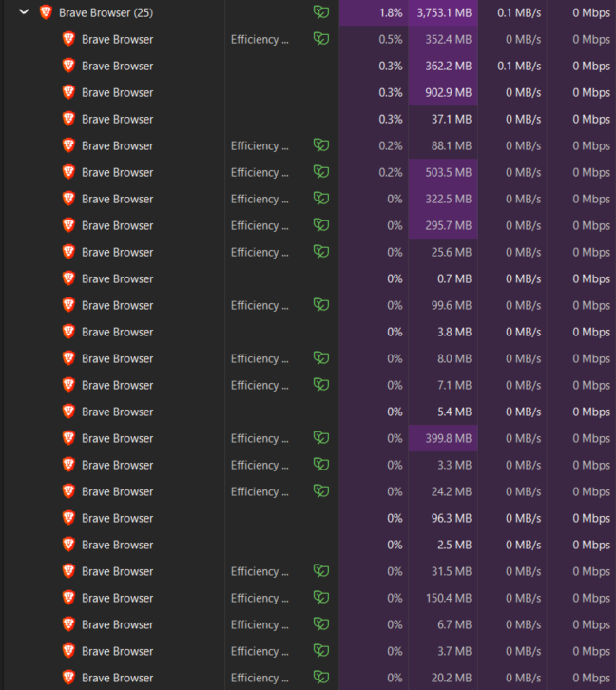Click the Brave icon of the 0.7 MB process

[x=68, y=278]
